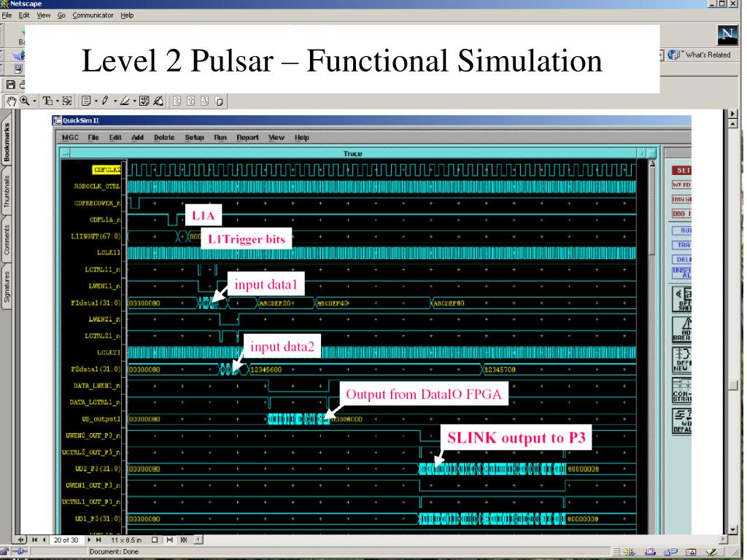
Task: Open the Netscape Go menu
Action: click(61, 15)
